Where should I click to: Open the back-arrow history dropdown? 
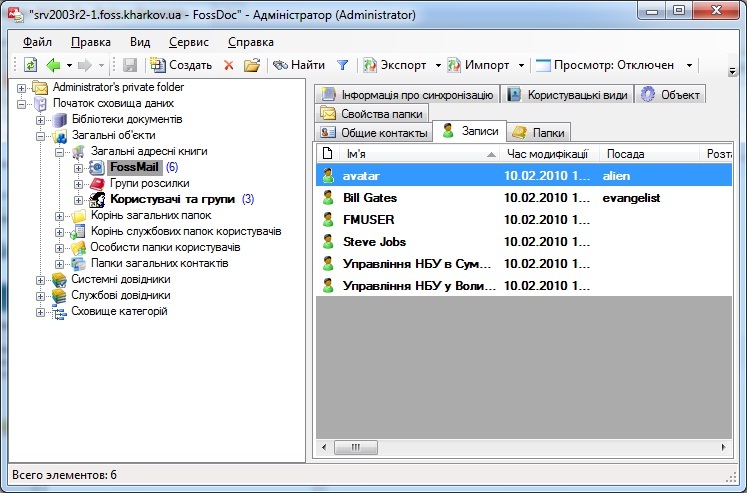(70, 65)
